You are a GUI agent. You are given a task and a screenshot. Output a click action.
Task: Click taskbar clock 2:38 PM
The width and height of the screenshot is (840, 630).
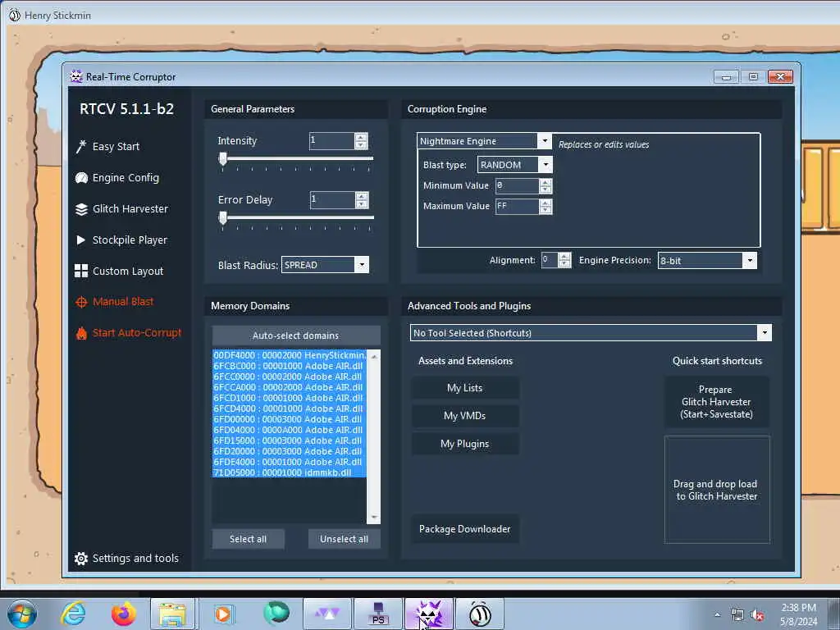tap(798, 608)
